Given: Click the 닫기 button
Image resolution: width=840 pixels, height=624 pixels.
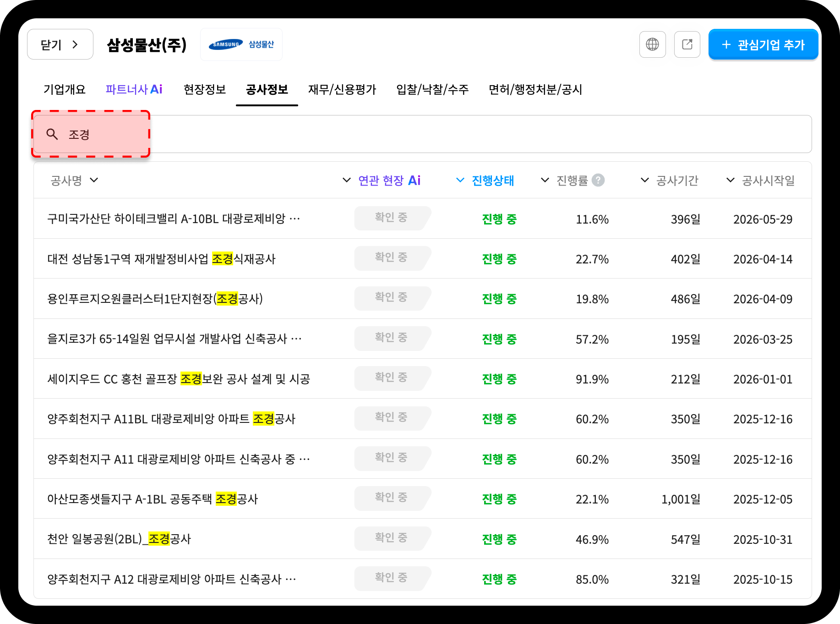Looking at the screenshot, I should coord(60,44).
